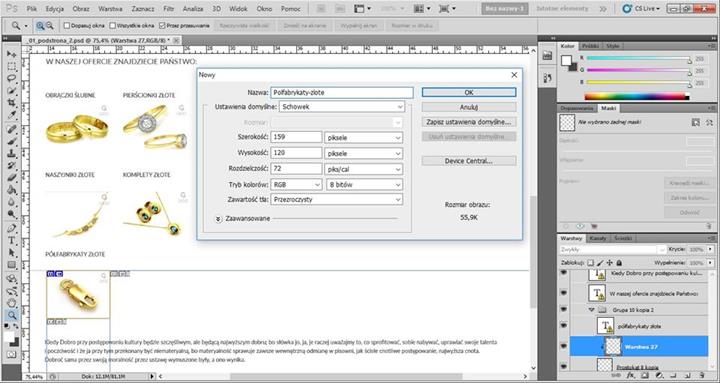
Task: Select the Zoom tool in the toolbox
Action: tap(11, 315)
